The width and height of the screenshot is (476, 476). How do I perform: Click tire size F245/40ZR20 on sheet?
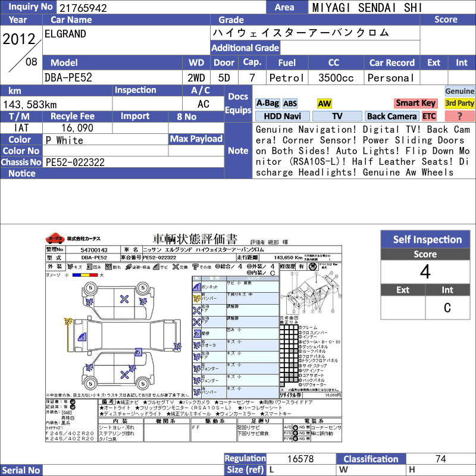(x=70, y=434)
